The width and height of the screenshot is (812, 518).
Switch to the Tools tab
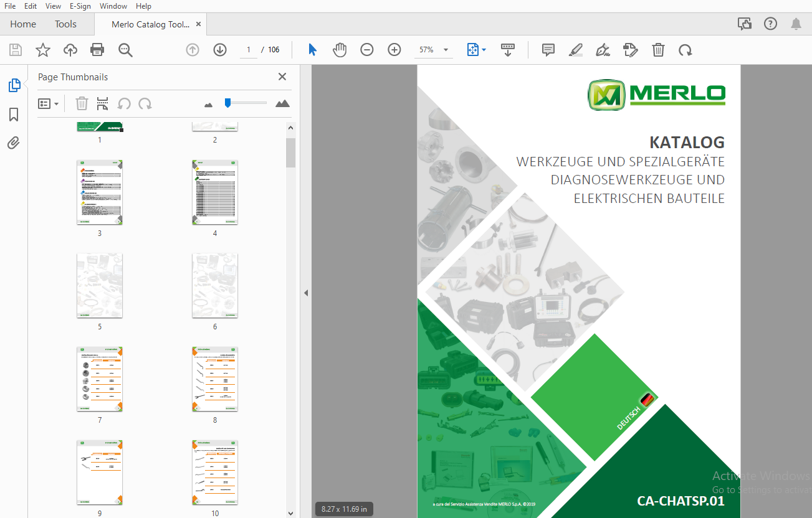click(x=65, y=24)
